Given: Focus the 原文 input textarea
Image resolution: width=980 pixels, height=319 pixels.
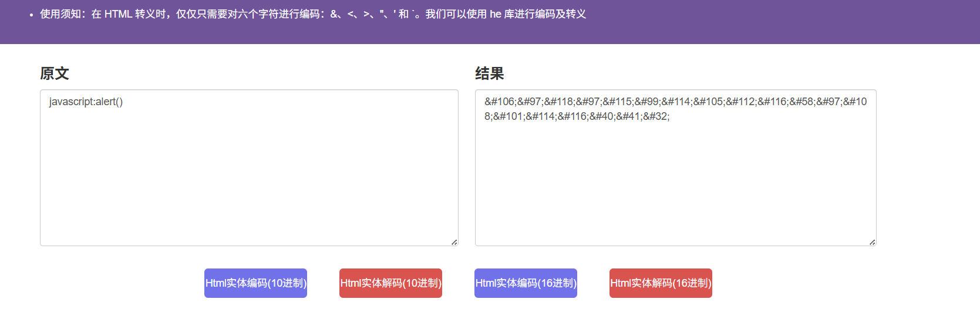Looking at the screenshot, I should pos(249,167).
